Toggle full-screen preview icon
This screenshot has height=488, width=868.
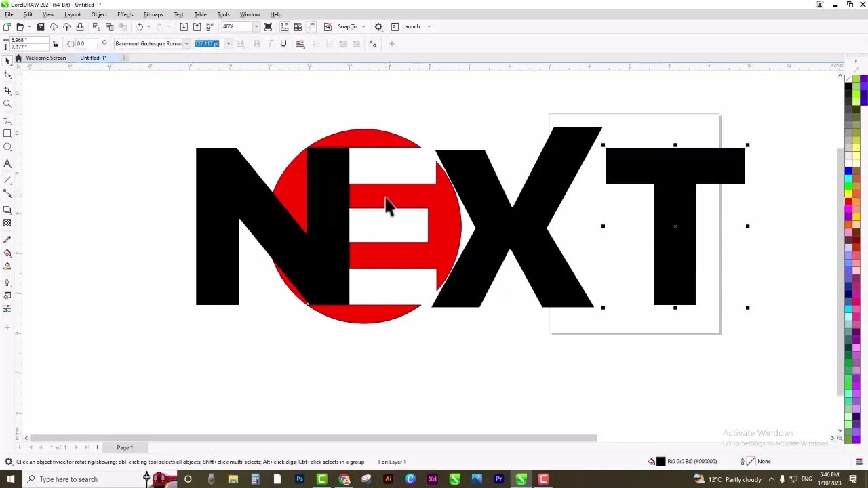(268, 26)
